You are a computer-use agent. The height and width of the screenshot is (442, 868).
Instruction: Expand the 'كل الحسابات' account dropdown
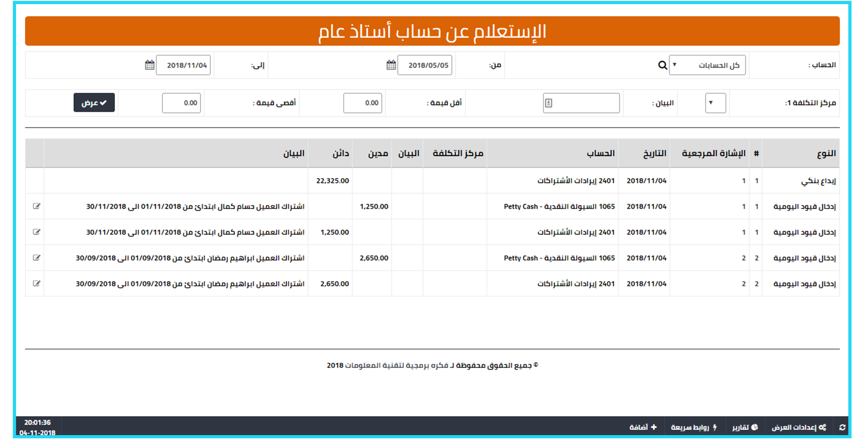tap(707, 65)
